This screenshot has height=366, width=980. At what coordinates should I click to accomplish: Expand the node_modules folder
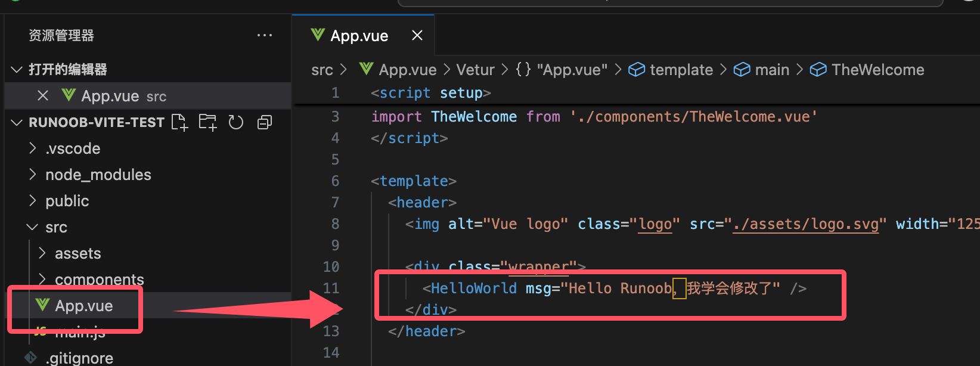point(98,175)
